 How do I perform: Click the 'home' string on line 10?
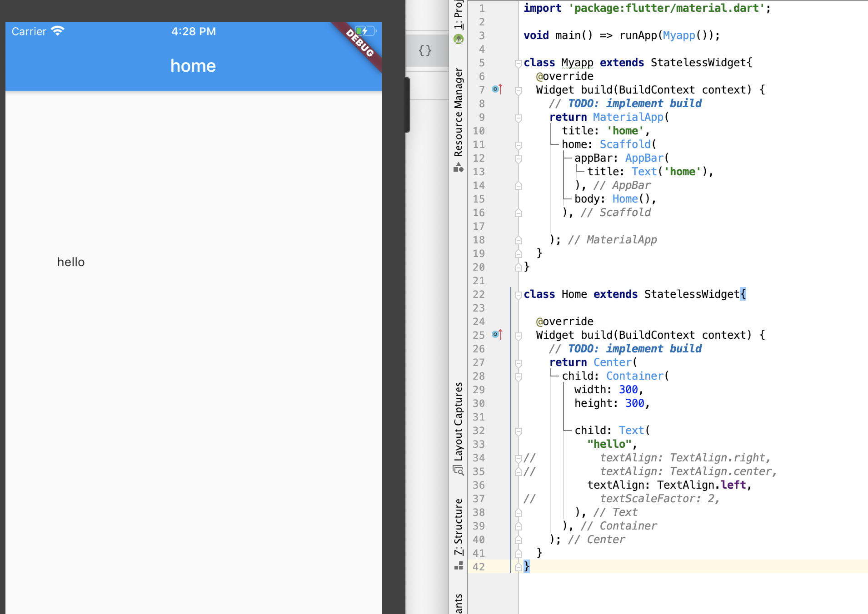tap(625, 131)
